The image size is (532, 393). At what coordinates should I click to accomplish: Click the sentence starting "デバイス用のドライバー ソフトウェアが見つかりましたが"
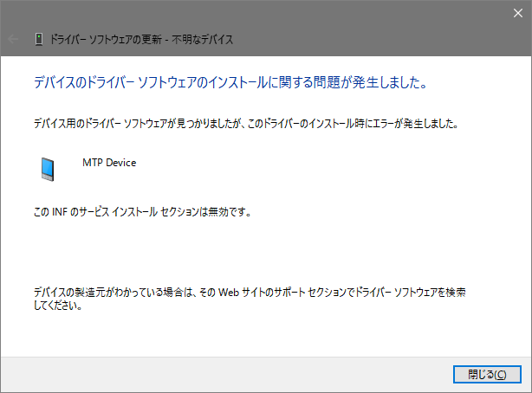(x=246, y=124)
